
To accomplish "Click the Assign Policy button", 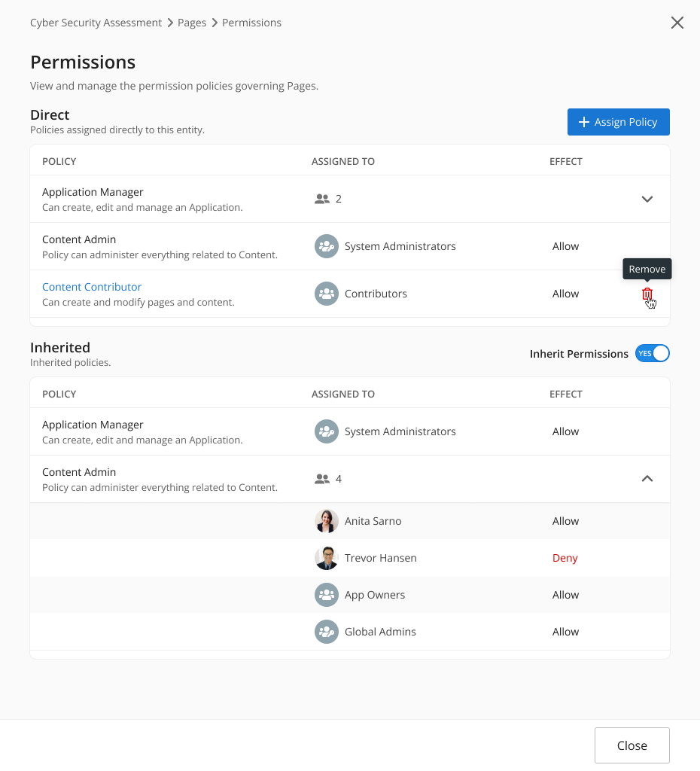I will 619,122.
